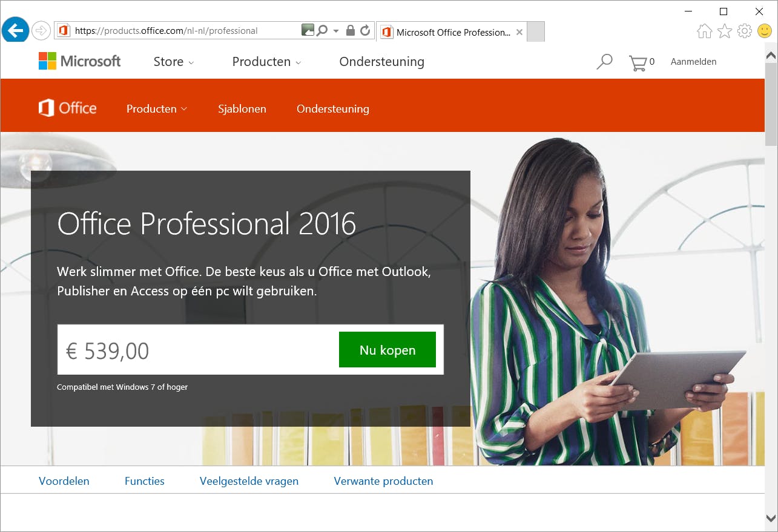The image size is (778, 532).
Task: Click the Aanmelden sign-in link
Action: pyautogui.click(x=693, y=62)
